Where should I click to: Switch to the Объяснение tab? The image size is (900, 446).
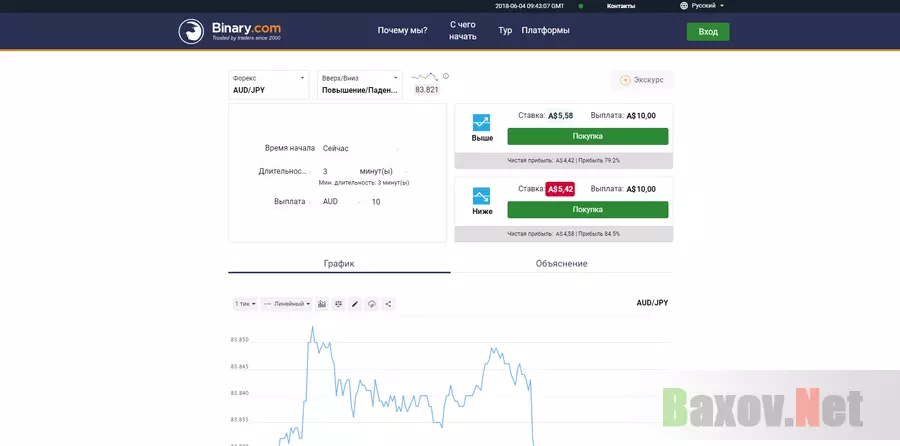pyautogui.click(x=561, y=263)
